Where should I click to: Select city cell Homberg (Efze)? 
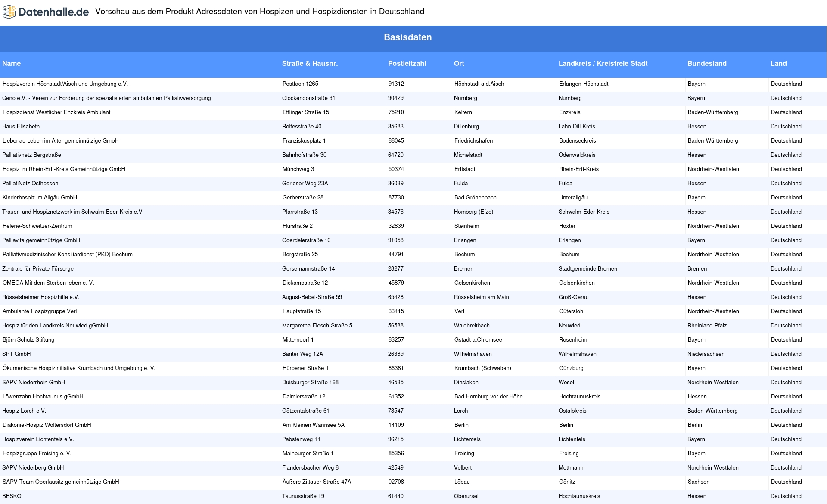click(x=473, y=212)
